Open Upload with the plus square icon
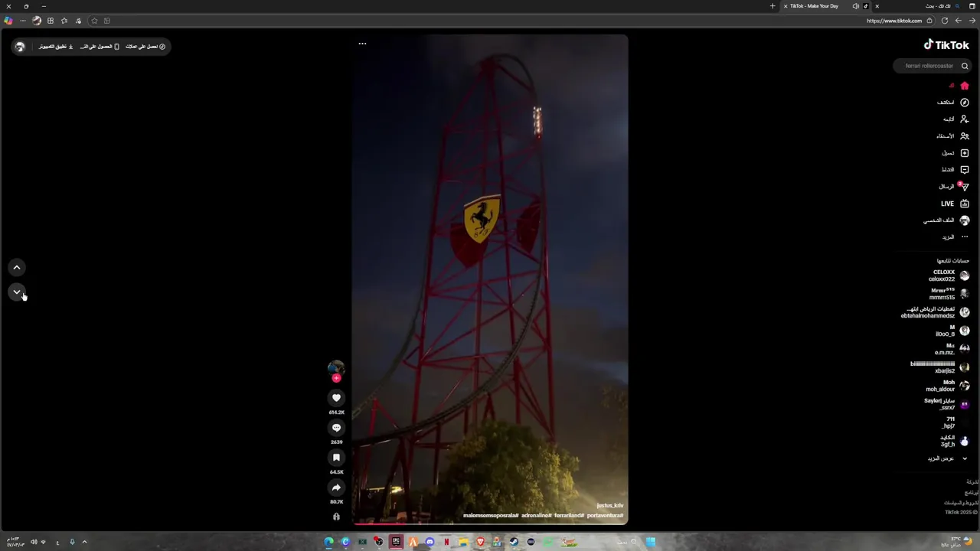The image size is (980, 551). click(x=965, y=153)
